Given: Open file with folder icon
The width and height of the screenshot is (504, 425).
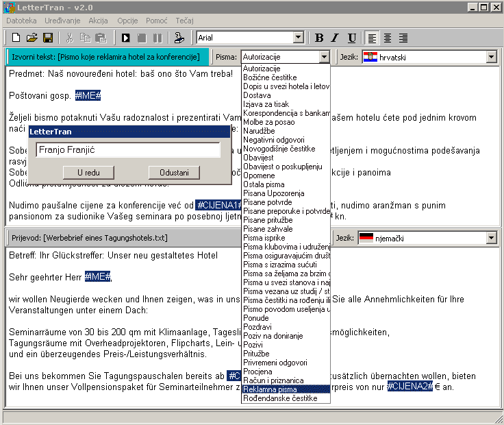Looking at the screenshot, I should [x=32, y=38].
